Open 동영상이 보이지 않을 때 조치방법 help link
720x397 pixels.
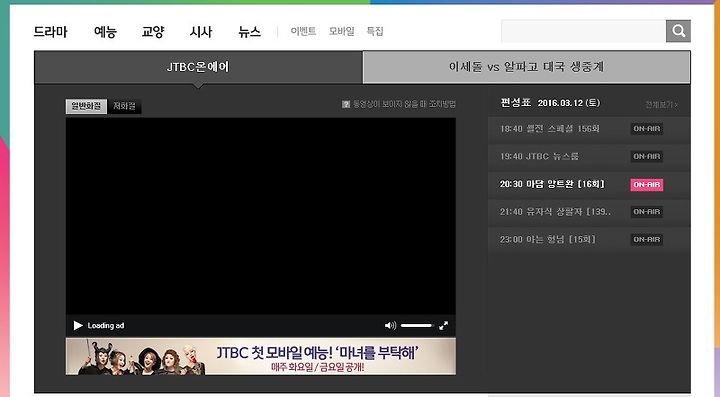click(404, 104)
